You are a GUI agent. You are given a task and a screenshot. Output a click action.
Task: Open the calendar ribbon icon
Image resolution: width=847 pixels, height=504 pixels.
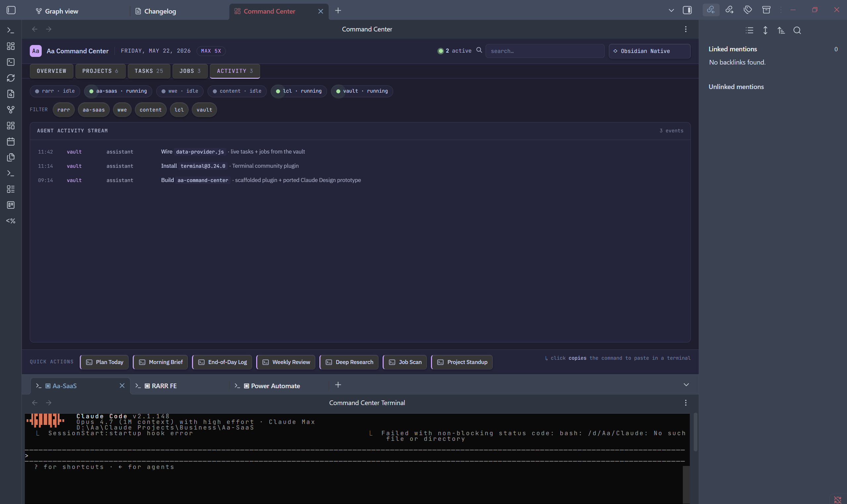click(11, 141)
